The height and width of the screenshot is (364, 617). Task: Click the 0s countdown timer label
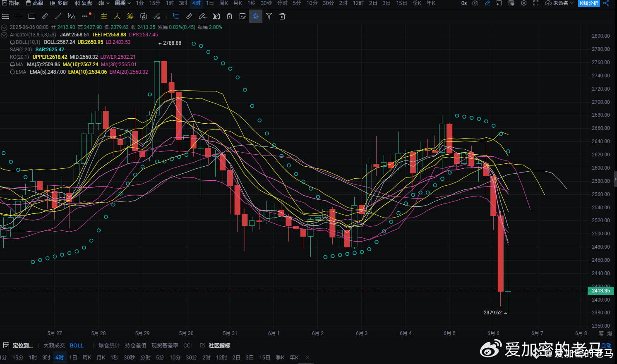tap(464, 3)
